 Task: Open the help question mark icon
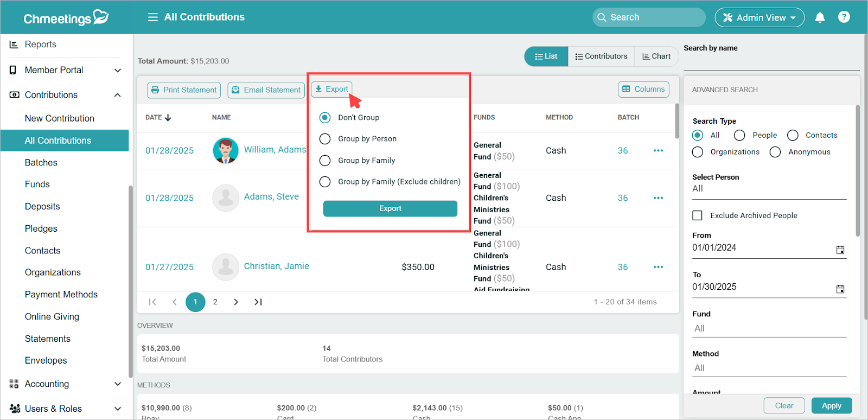click(x=844, y=17)
